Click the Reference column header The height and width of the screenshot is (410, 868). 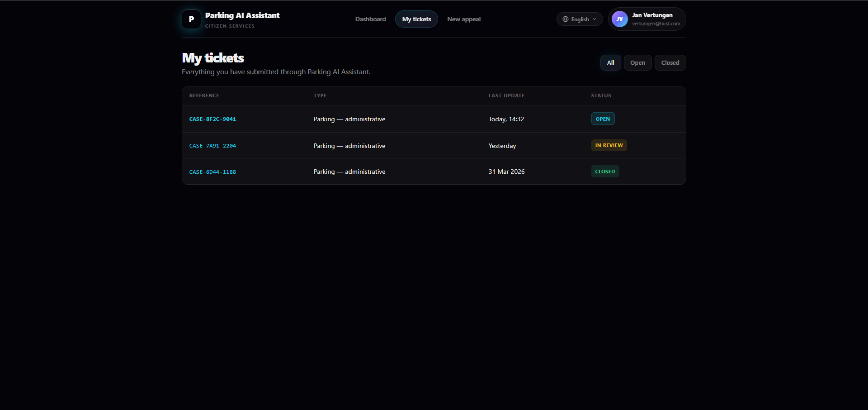[204, 95]
